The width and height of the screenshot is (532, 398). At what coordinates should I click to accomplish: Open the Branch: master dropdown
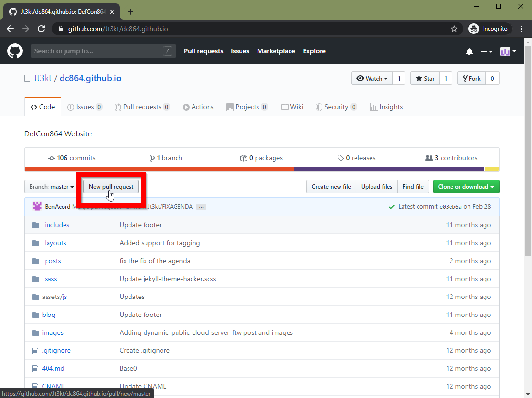(50, 186)
